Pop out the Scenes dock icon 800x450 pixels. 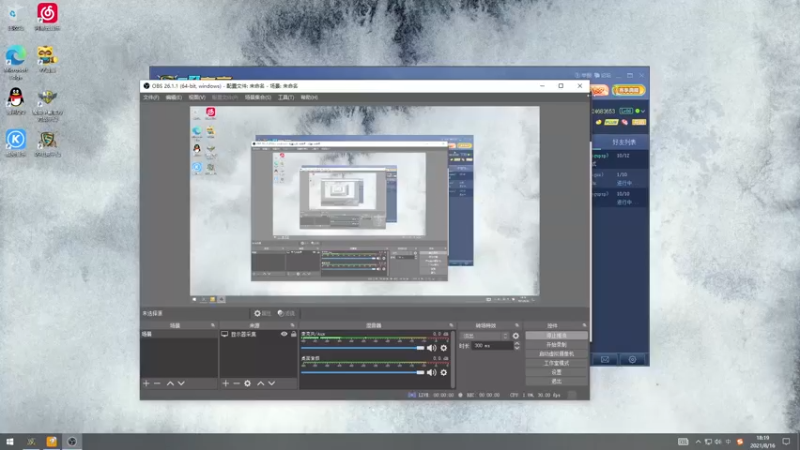pos(213,325)
